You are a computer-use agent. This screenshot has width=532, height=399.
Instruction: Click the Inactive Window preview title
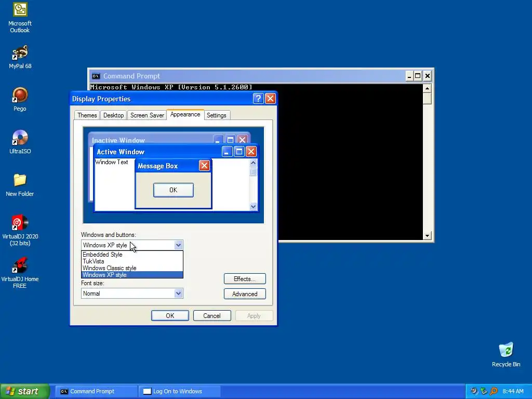tap(118, 140)
